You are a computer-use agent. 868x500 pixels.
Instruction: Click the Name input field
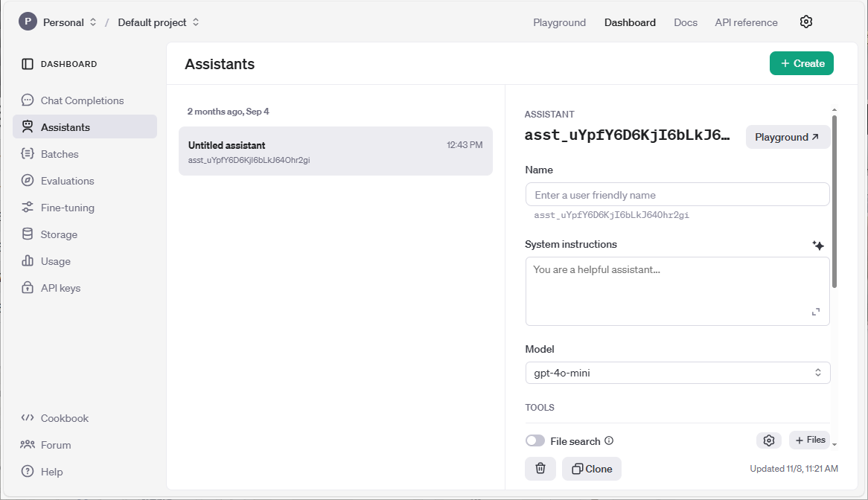pos(677,195)
